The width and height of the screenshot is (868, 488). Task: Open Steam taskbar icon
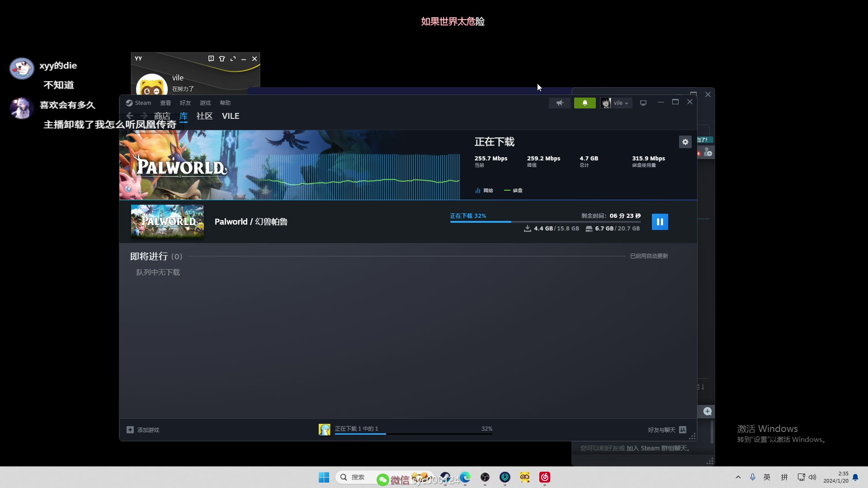point(445,477)
